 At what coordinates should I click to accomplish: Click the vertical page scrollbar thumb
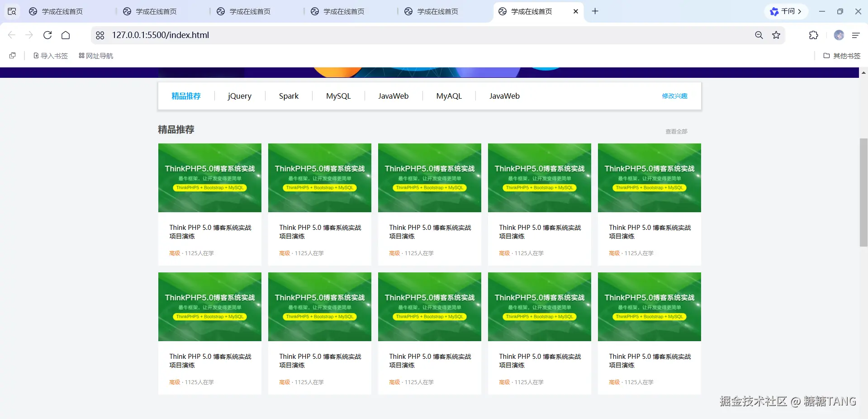863,192
